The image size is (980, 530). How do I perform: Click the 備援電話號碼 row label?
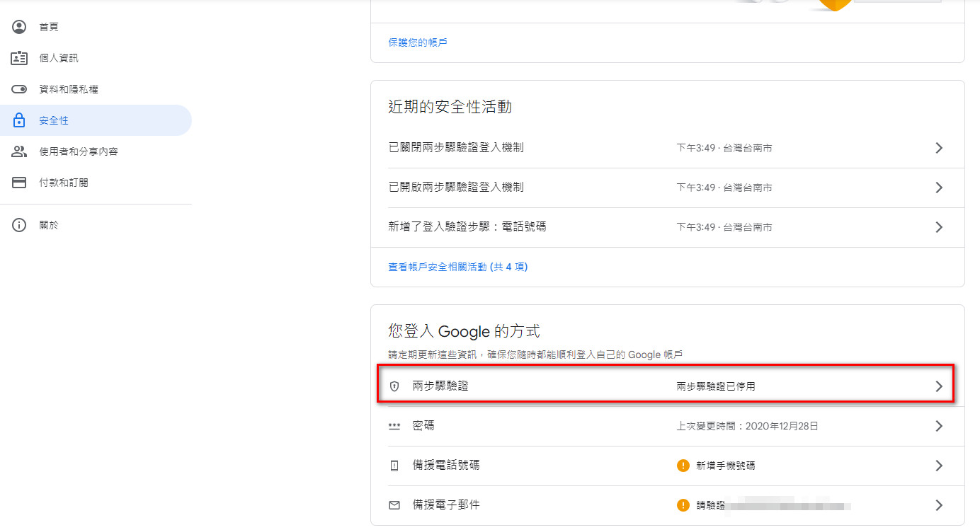[446, 466]
